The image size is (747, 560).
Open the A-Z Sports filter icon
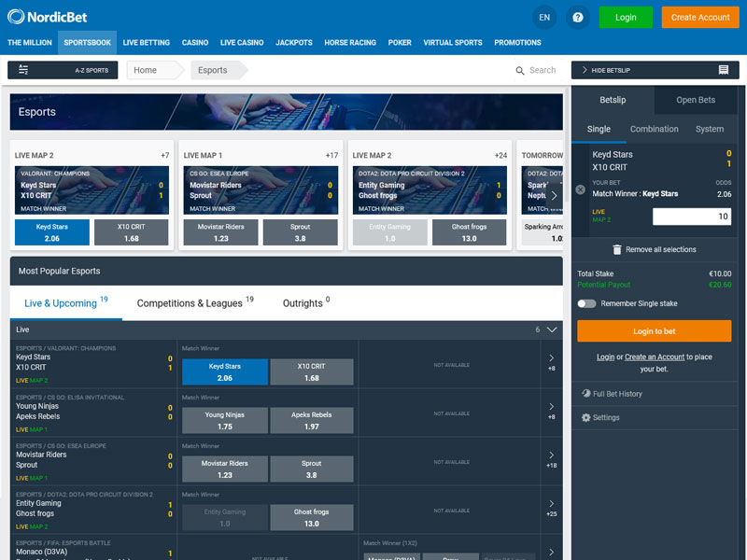pos(23,69)
